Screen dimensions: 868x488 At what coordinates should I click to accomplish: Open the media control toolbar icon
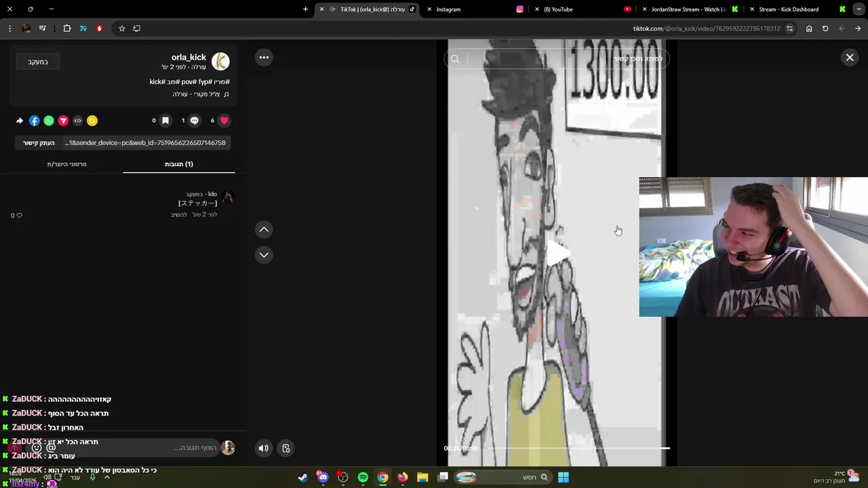(43, 28)
